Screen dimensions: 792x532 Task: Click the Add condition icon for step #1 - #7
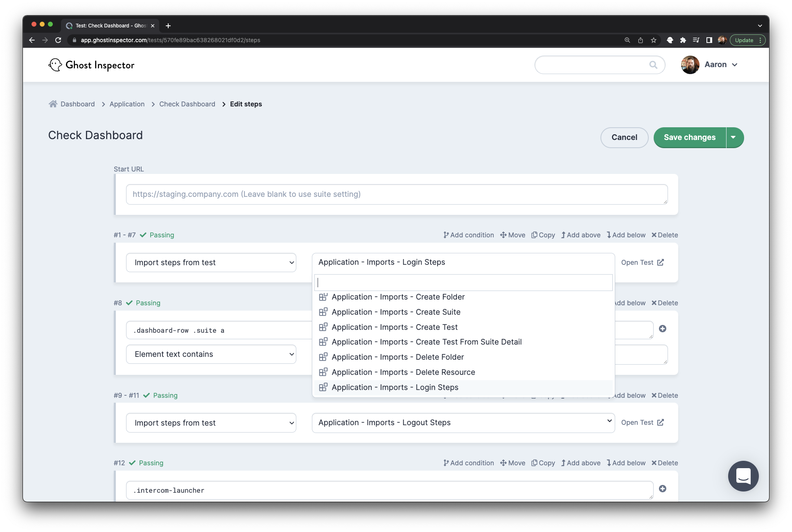pyautogui.click(x=446, y=235)
